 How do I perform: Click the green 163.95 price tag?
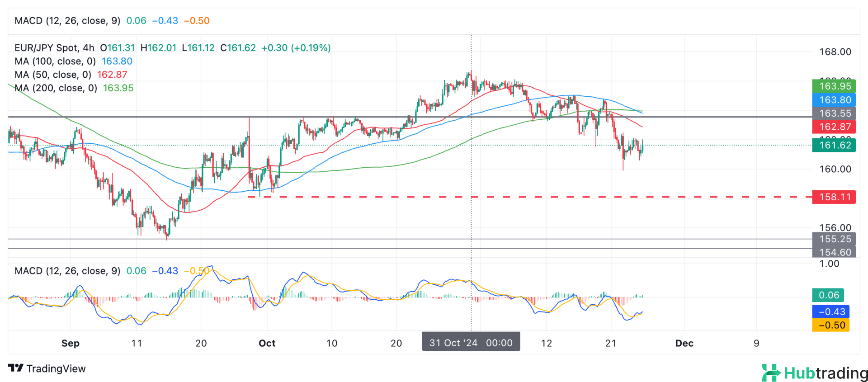click(x=834, y=86)
